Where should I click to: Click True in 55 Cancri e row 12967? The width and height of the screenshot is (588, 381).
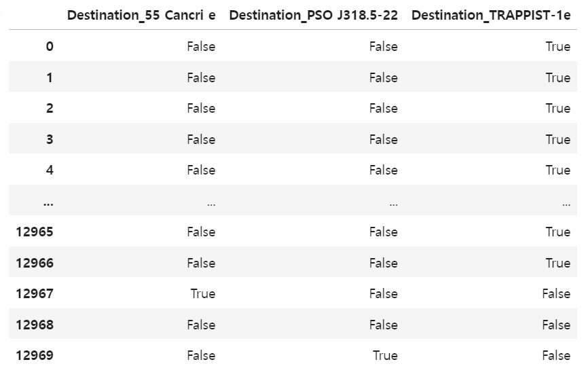[203, 293]
